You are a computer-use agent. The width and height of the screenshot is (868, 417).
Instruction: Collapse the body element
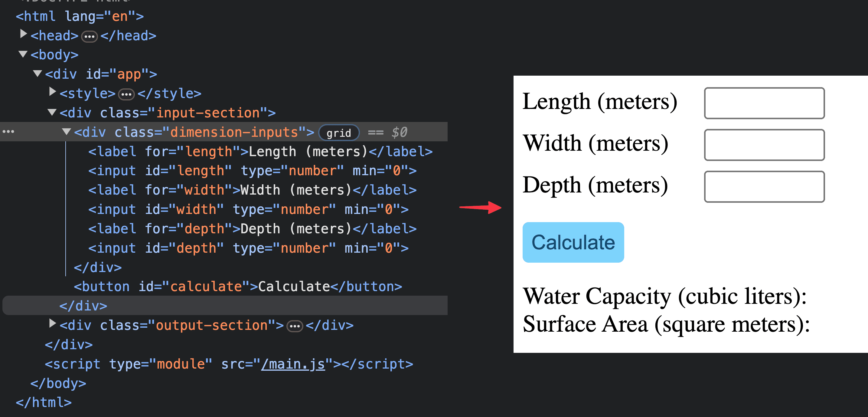coord(23,54)
